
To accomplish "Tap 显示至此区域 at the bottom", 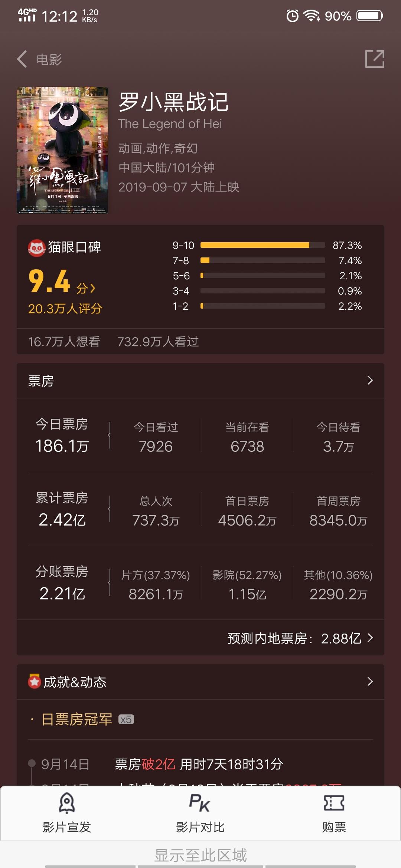I will (x=200, y=855).
